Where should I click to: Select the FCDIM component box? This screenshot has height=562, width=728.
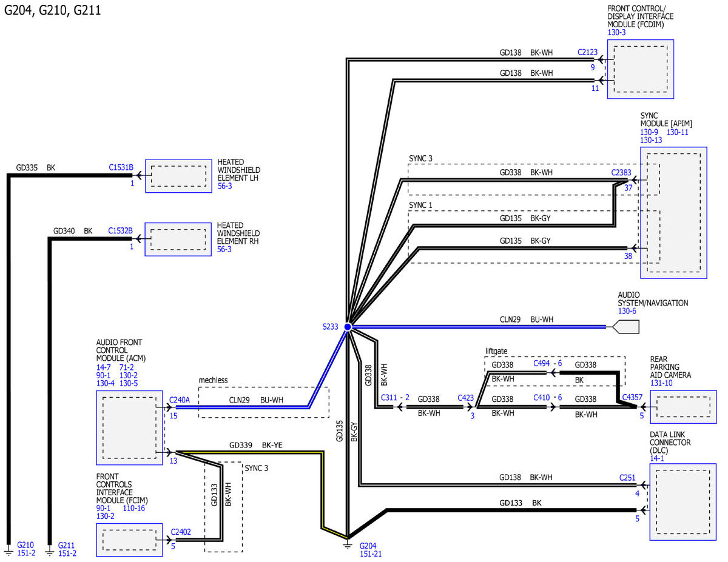[x=641, y=69]
